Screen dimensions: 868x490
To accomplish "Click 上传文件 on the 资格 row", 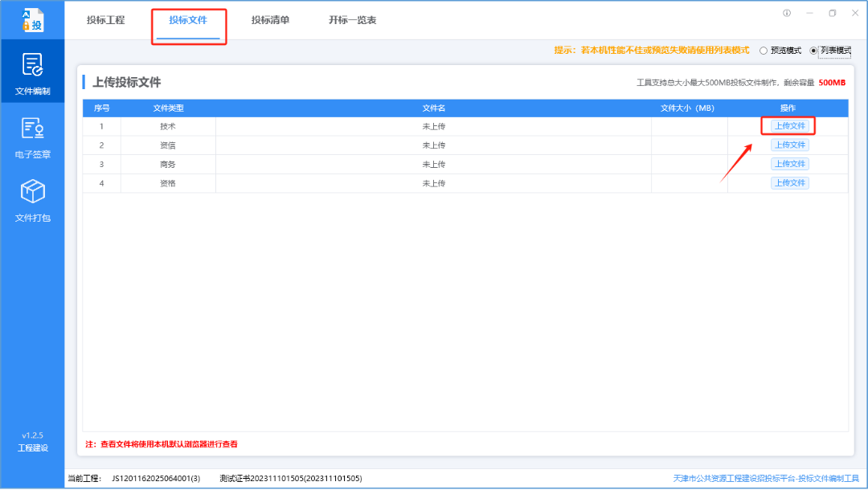I will (789, 182).
